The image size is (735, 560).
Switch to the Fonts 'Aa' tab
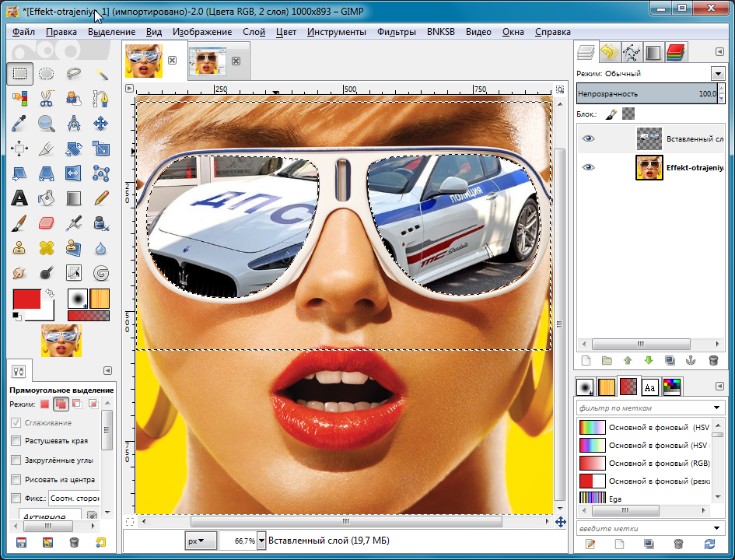coord(649,387)
